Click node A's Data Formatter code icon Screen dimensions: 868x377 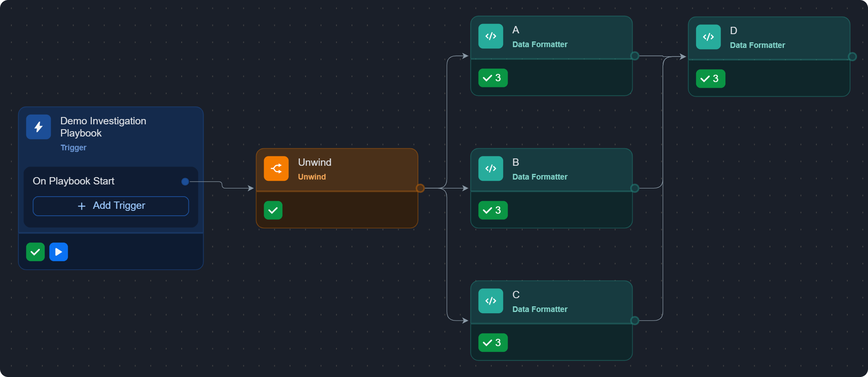click(x=491, y=36)
